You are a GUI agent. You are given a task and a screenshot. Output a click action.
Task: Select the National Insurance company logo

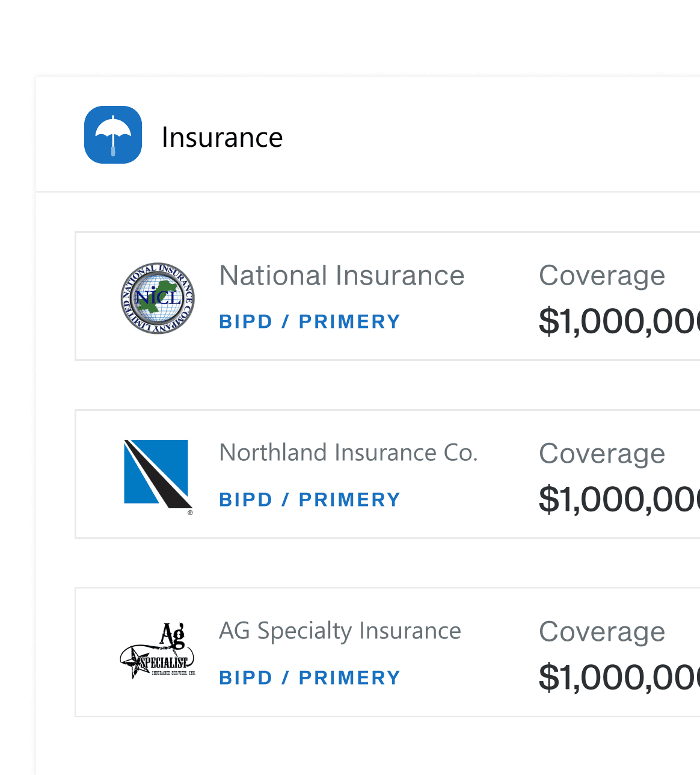click(157, 298)
